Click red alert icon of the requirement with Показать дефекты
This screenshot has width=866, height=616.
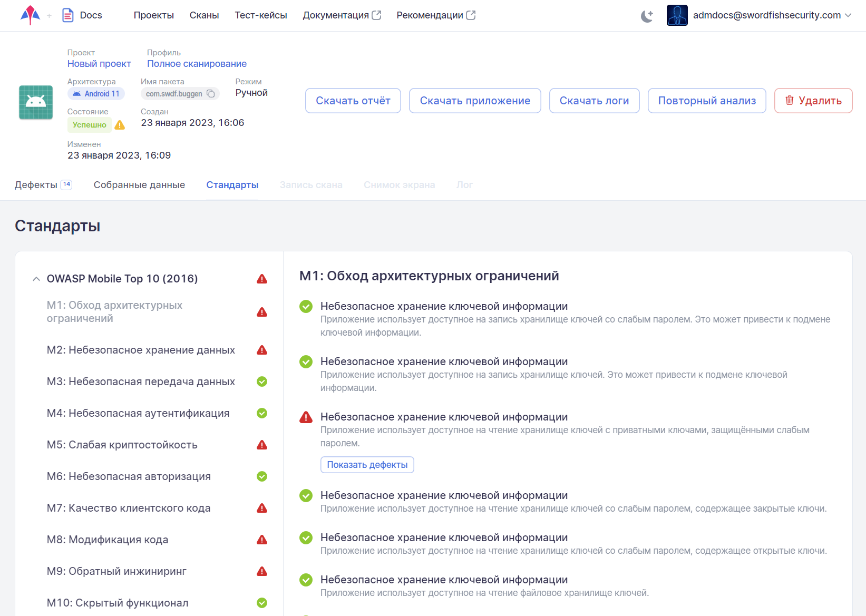click(x=306, y=417)
